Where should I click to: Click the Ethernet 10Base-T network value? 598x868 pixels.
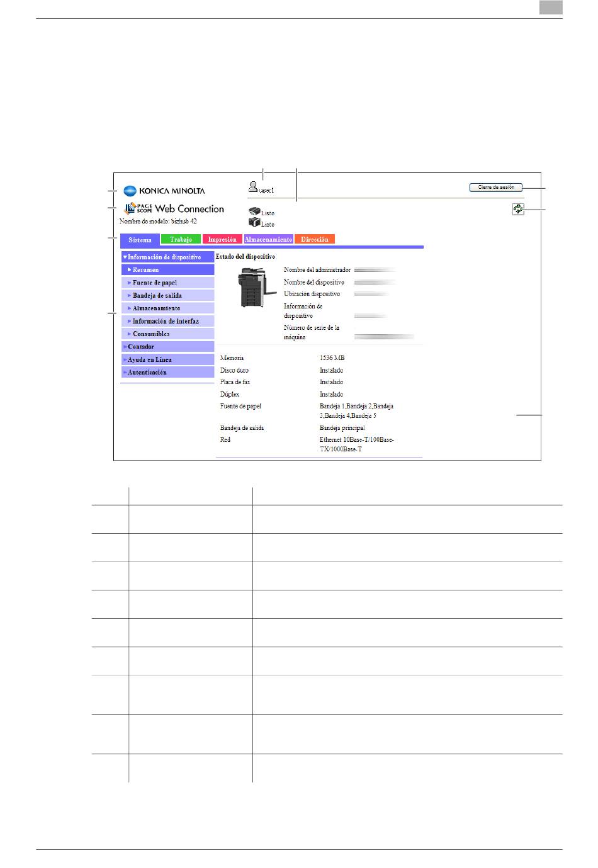[357, 444]
